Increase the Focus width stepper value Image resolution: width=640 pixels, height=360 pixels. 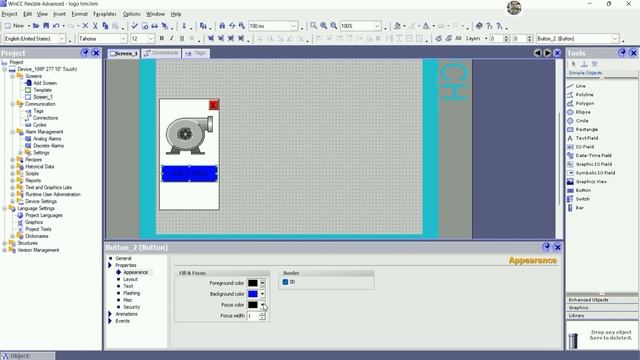tap(262, 314)
